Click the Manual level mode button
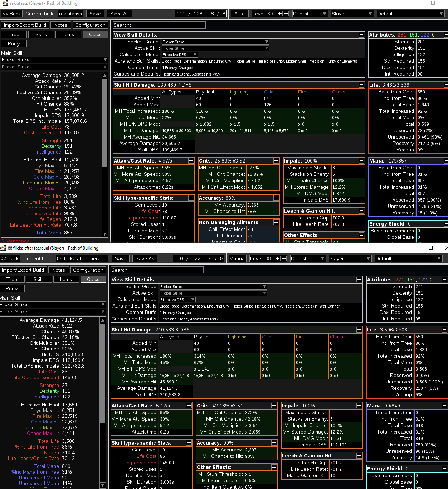This screenshot has width=448, height=489. tap(238, 258)
